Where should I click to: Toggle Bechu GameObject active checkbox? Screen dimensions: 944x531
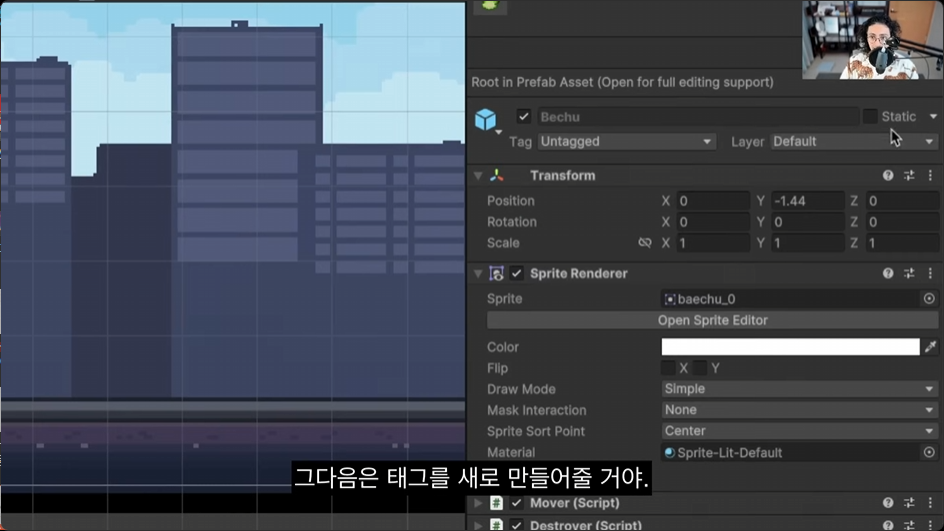(523, 116)
